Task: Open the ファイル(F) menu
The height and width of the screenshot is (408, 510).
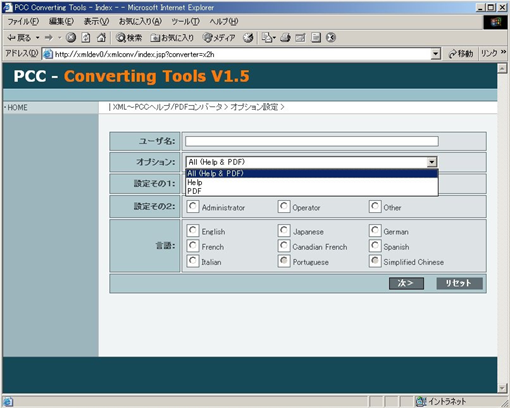Action: click(23, 22)
